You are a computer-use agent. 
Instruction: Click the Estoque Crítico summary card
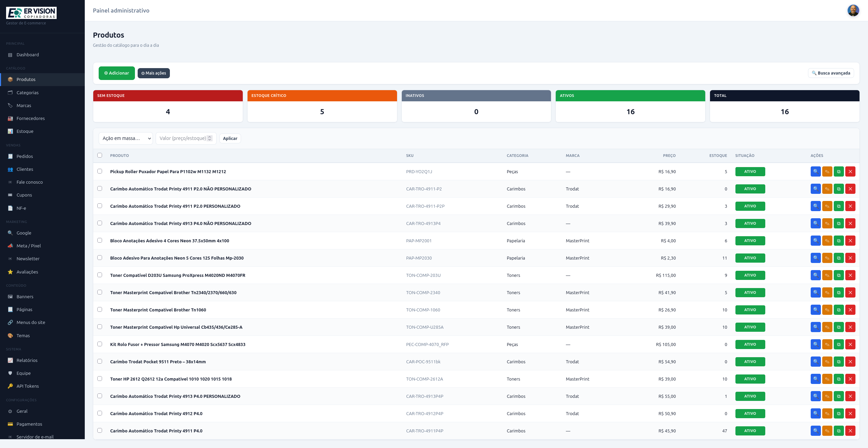pos(322,106)
